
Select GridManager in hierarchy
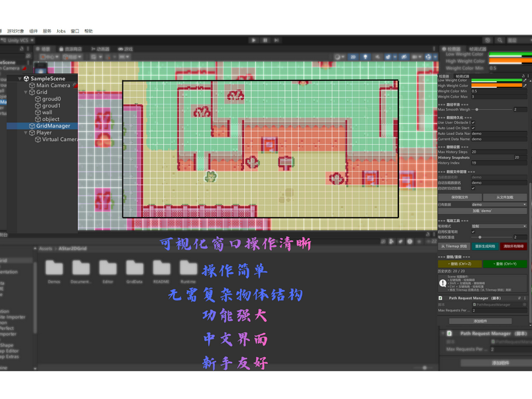click(x=43, y=126)
